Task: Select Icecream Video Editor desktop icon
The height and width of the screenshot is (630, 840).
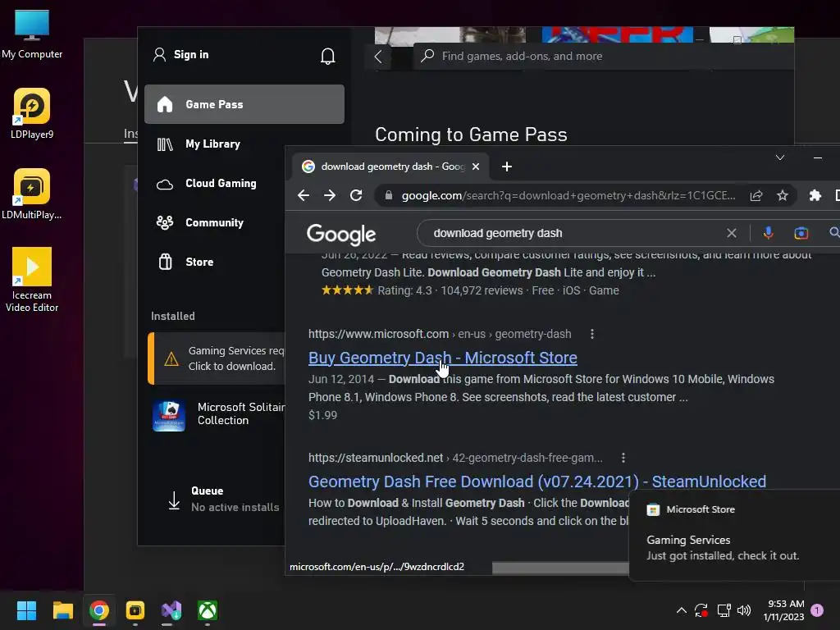Action: click(x=32, y=280)
